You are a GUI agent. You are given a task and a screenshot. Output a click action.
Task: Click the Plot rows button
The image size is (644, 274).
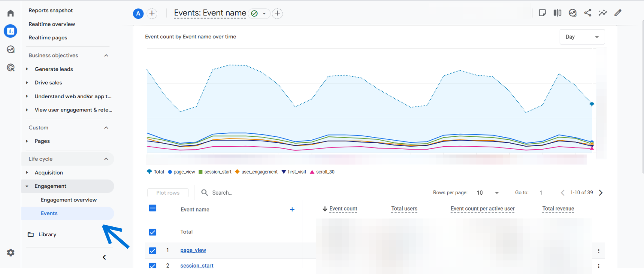(x=168, y=193)
